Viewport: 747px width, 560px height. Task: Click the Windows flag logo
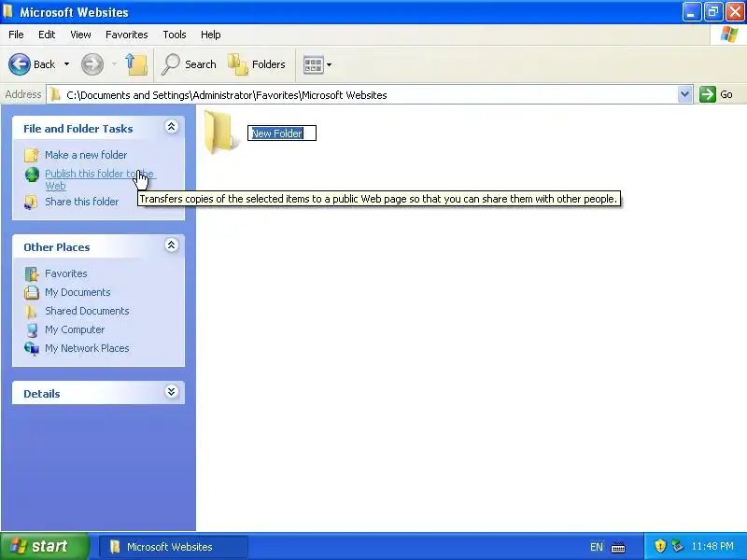pyautogui.click(x=728, y=35)
